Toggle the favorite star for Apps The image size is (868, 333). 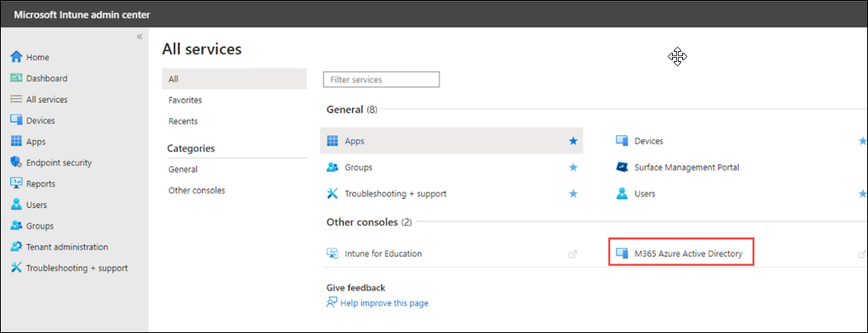point(574,141)
